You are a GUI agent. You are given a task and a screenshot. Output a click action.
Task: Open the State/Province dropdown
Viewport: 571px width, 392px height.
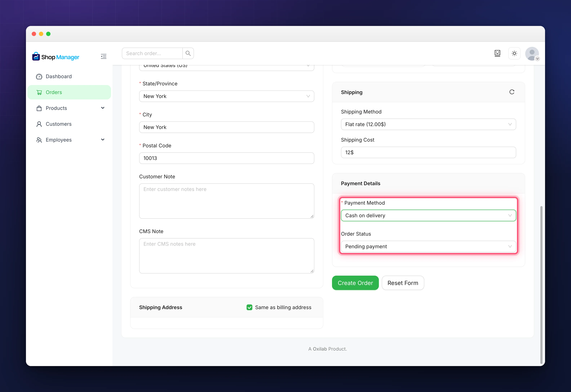[227, 96]
